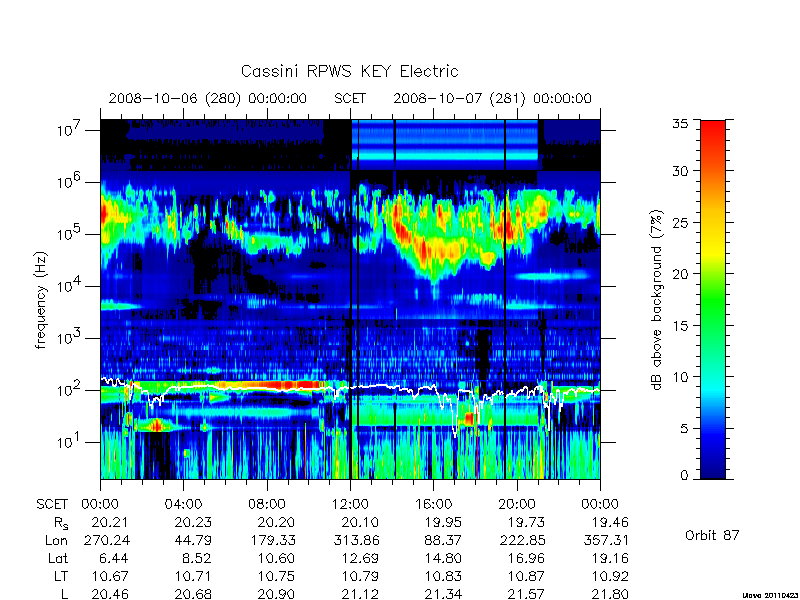Click the 10^6 frequency axis tick label

70,182
